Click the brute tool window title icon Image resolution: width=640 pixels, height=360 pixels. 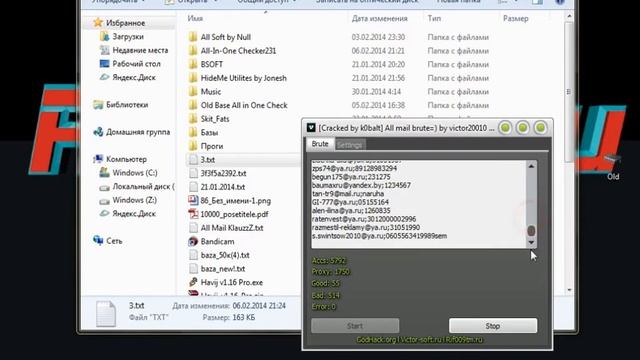coord(311,128)
